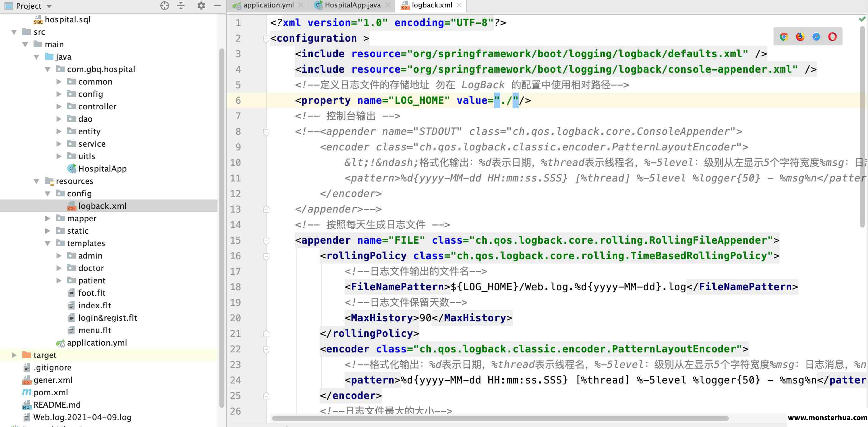Viewport: 868px width, 427px height.
Task: Expand the mapper folder
Action: pos(48,218)
